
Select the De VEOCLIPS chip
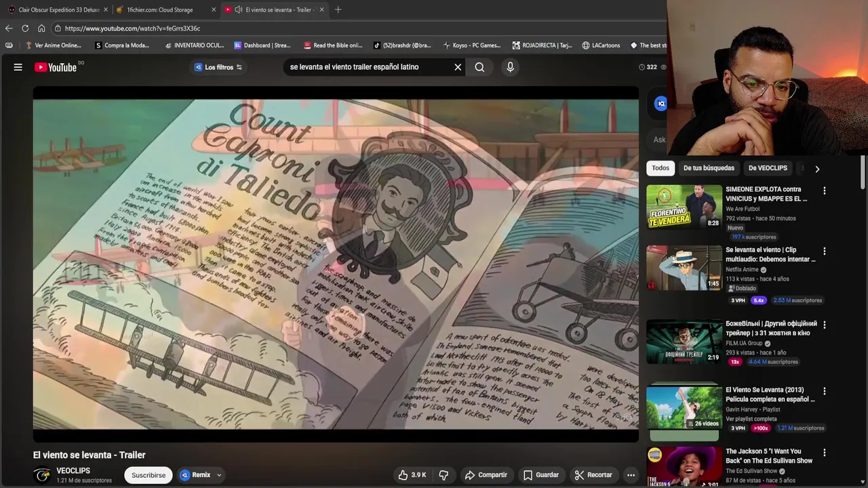[x=768, y=168]
